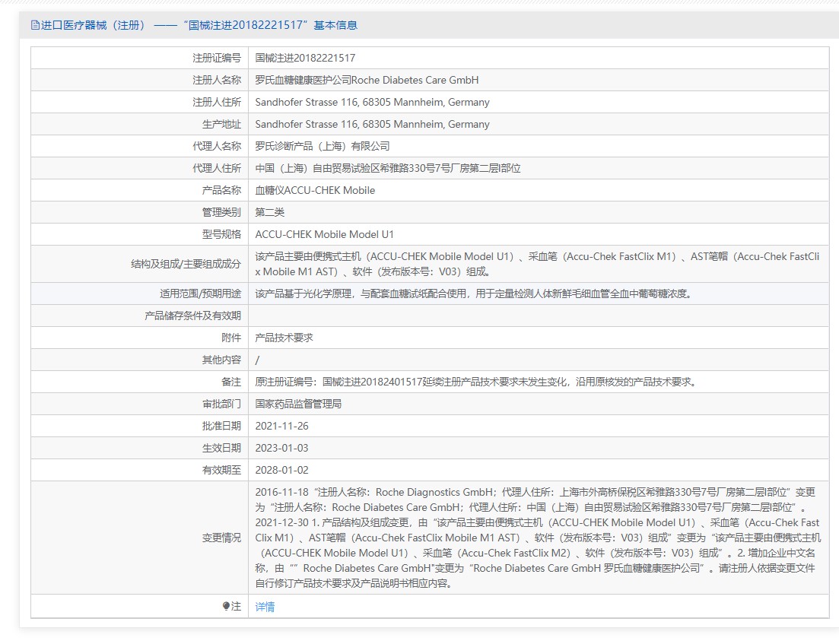Click the remark text 原注册证编号
The image size is (839, 644).
pyautogui.click(x=475, y=382)
